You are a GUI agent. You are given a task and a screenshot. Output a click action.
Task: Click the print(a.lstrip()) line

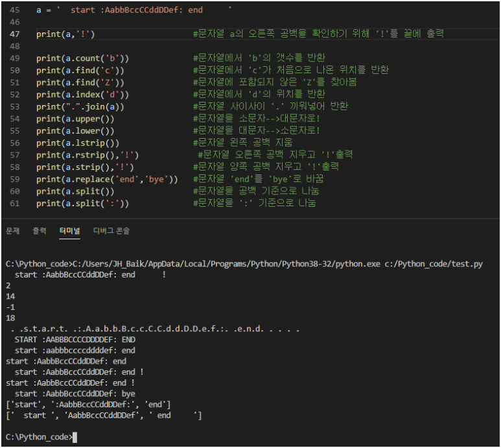pos(78,143)
